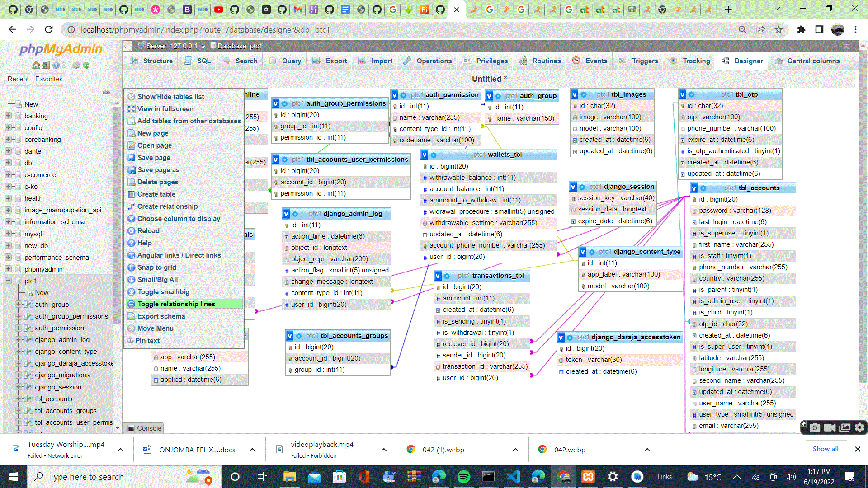The height and width of the screenshot is (488, 868).
Task: Click the Structure tab
Action: pos(151,61)
